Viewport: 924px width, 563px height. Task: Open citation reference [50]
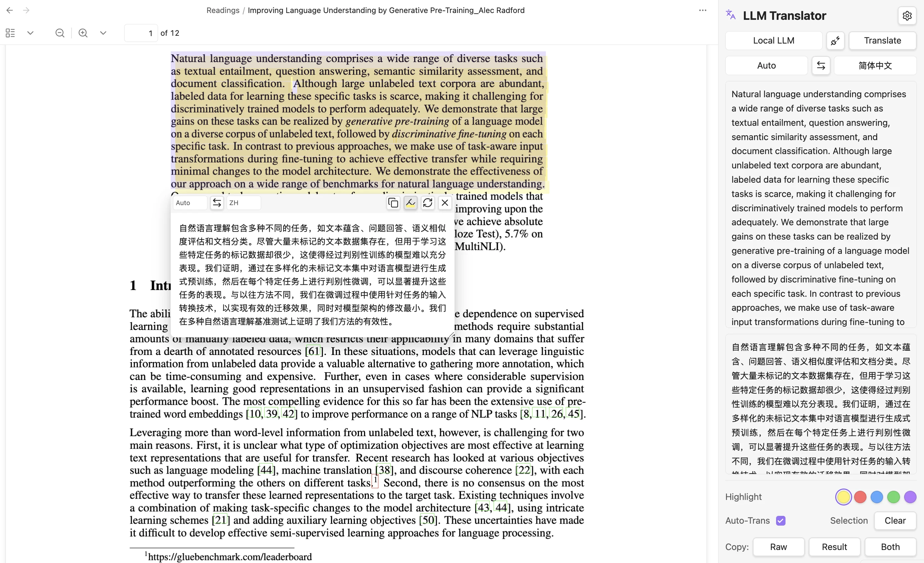point(428,520)
